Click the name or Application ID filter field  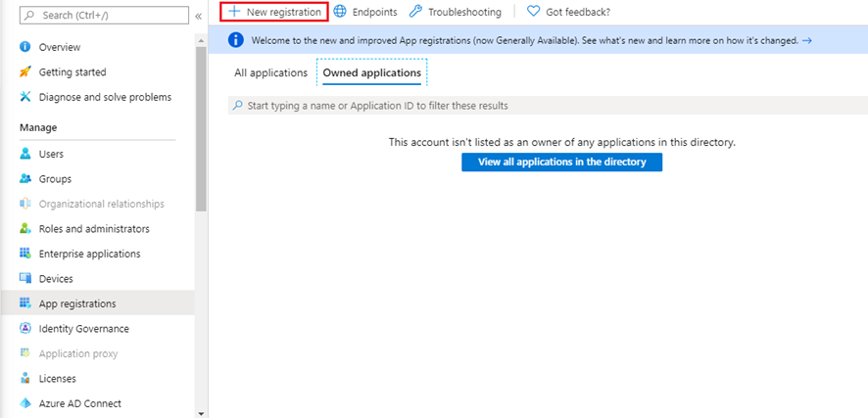(x=548, y=105)
